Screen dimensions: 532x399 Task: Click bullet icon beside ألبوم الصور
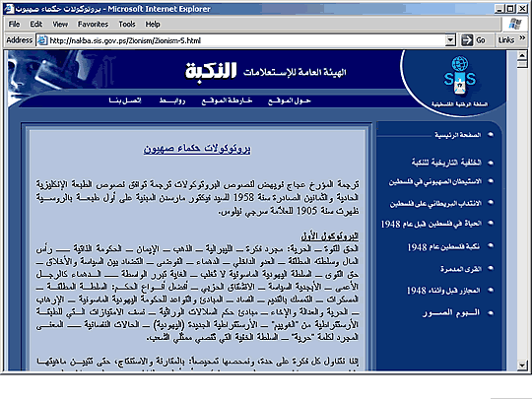coord(491,313)
